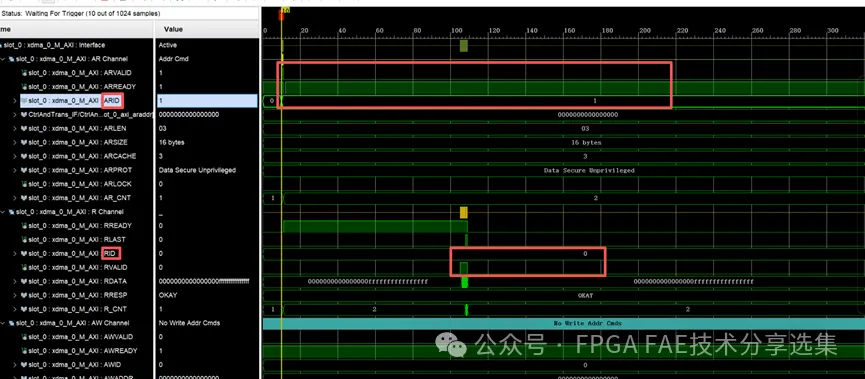Click the AR Channel group icon

tap(12, 59)
